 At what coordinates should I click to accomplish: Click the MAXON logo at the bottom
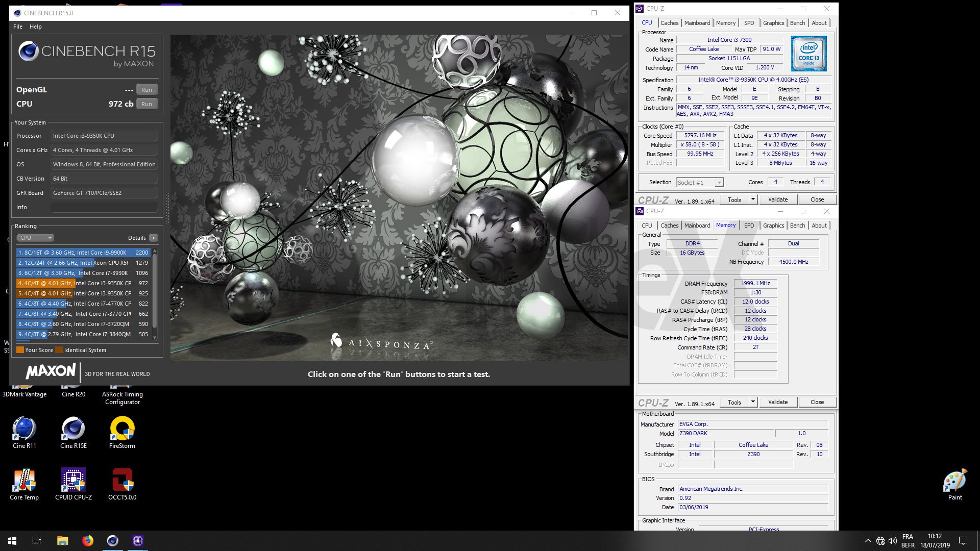[x=51, y=371]
